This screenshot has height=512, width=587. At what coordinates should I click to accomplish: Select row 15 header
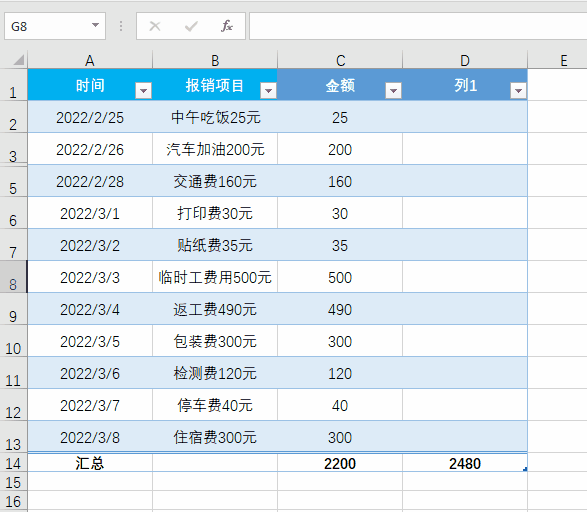13,482
